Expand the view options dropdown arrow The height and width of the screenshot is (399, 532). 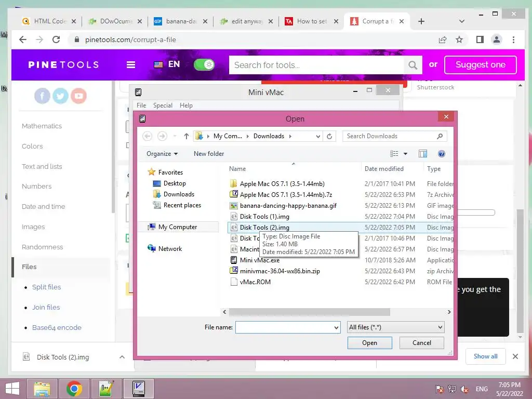[405, 154]
